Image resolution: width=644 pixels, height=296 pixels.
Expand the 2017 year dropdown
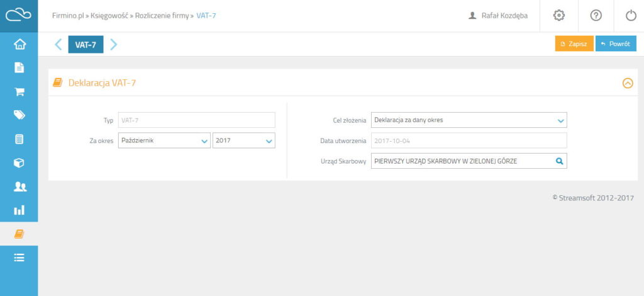[x=244, y=140]
